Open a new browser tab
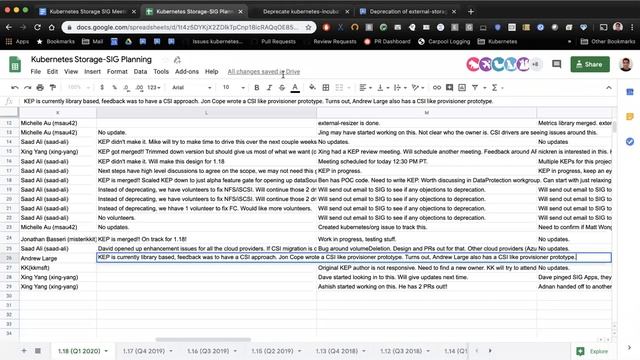Viewport: 640px width, 360px height. click(x=471, y=11)
